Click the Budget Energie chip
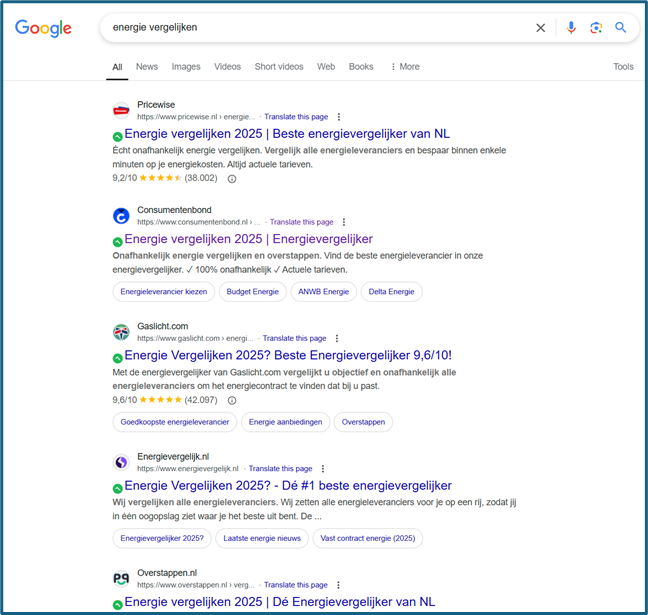The height and width of the screenshot is (615, 648). point(253,292)
